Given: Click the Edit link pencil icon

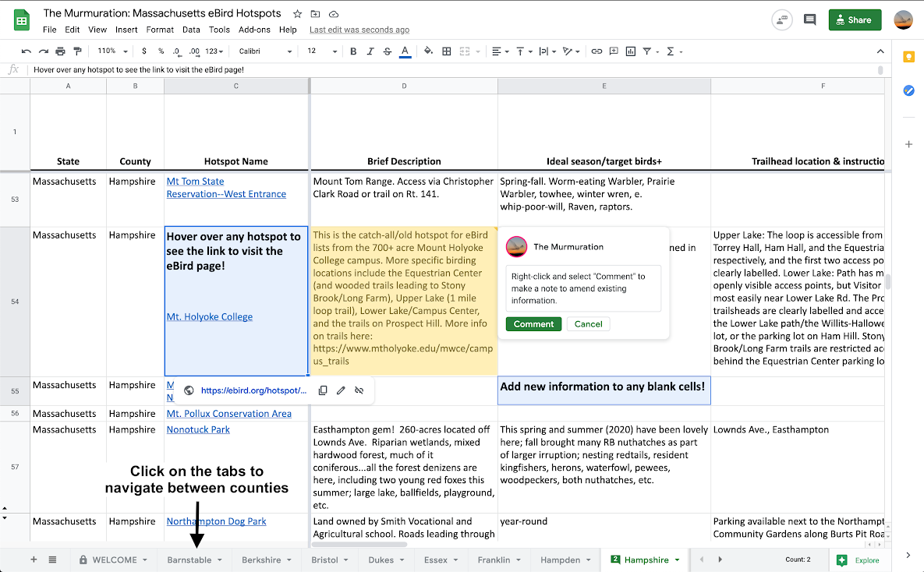Looking at the screenshot, I should point(341,390).
